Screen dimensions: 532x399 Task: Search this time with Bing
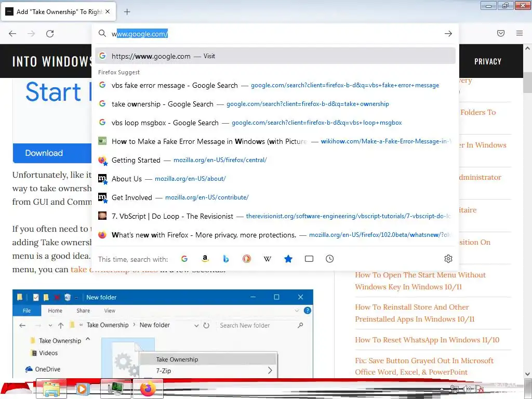(x=226, y=259)
